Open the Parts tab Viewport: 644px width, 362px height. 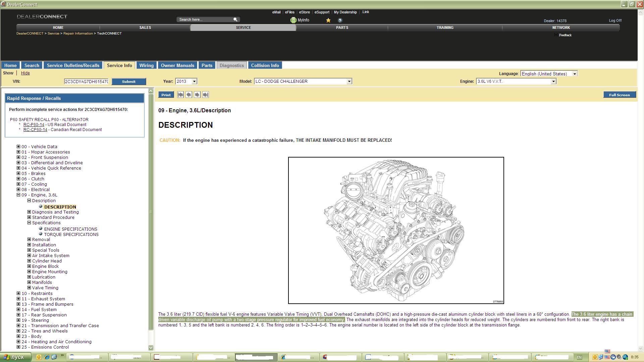(207, 65)
